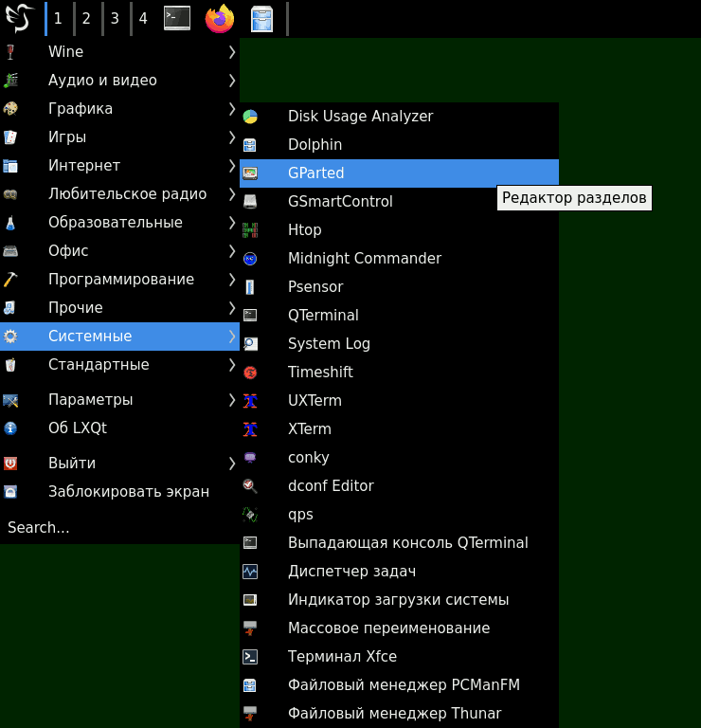The height and width of the screenshot is (728, 701).
Task: Click the Dolphin file cabinet icon
Action: tap(250, 145)
